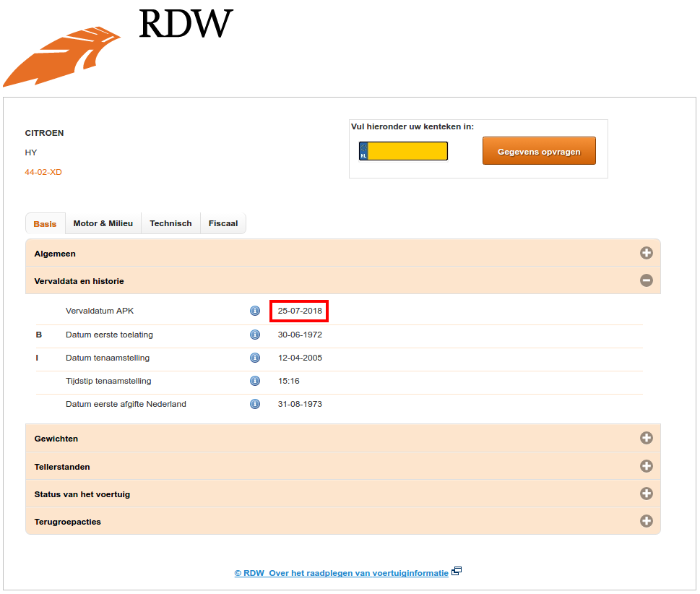
Task: Expand the Tellerstanden section
Action: click(x=646, y=466)
